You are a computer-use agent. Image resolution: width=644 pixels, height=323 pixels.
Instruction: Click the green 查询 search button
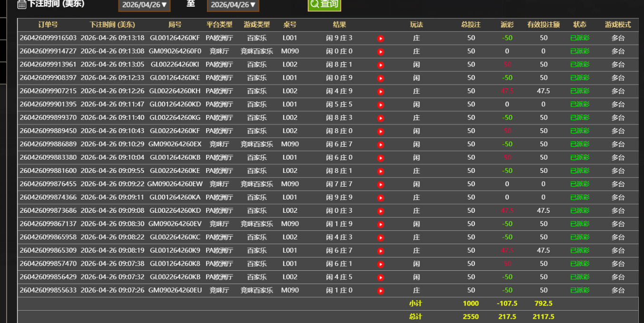pyautogui.click(x=324, y=4)
